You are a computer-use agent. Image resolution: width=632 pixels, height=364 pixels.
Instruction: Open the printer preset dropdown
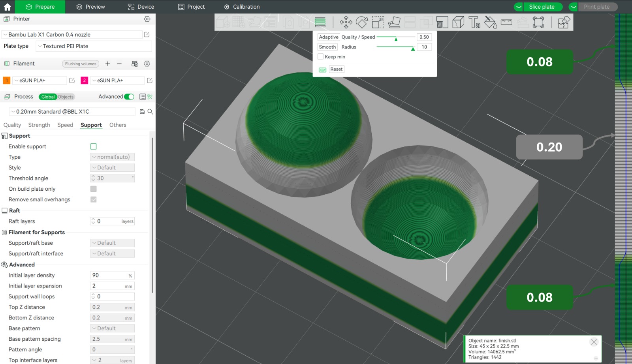71,35
